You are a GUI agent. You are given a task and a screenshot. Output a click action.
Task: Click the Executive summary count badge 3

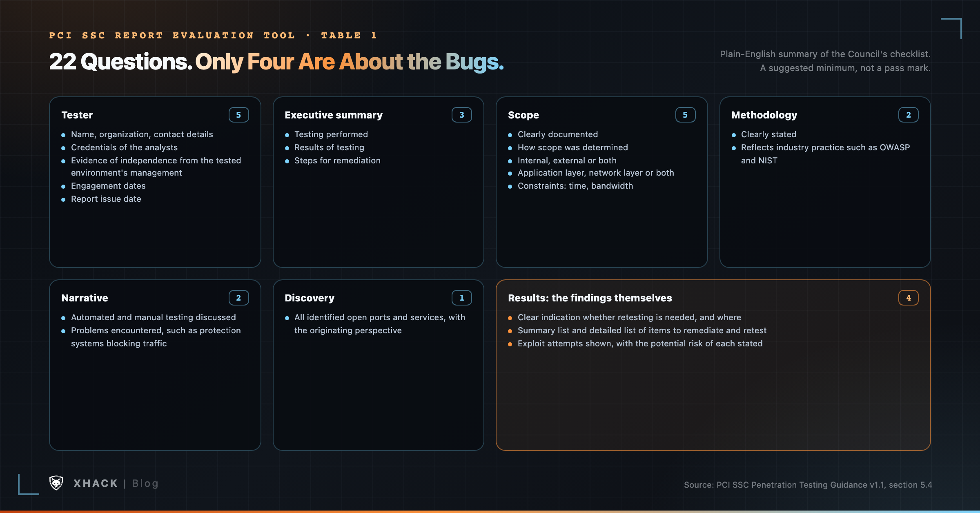(462, 115)
